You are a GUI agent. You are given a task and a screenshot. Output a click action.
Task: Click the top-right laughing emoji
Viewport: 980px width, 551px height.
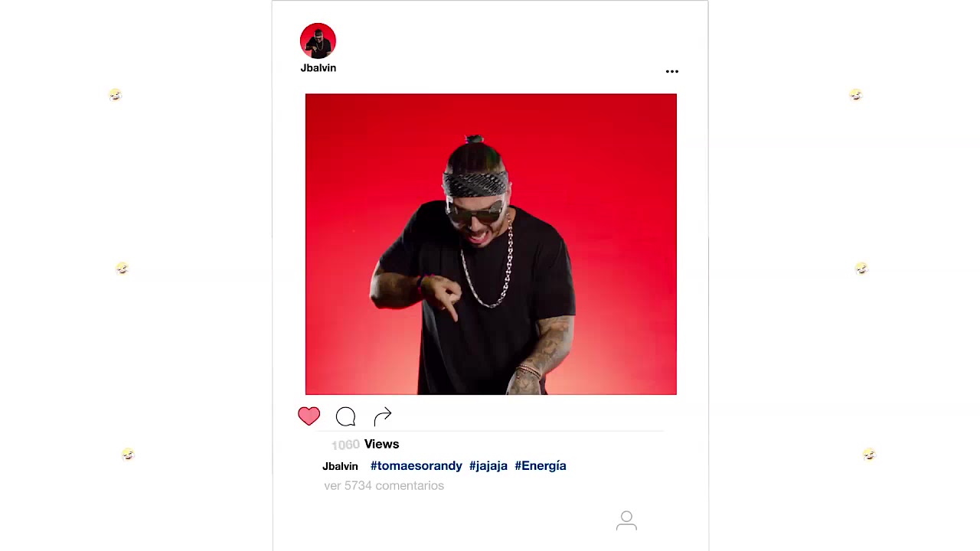[855, 95]
